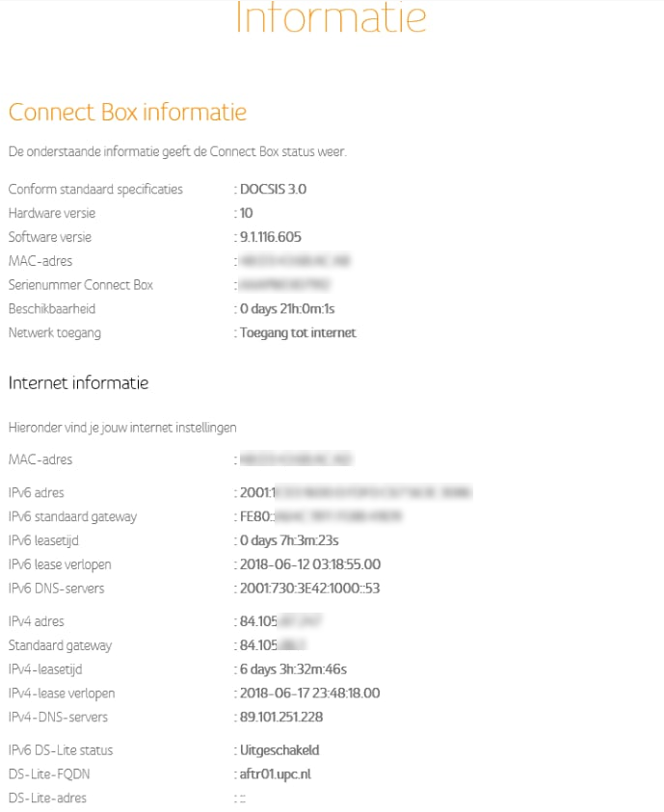Click the Internet informatie subheading
Image resolution: width=664 pixels, height=812 pixels.
pos(78,382)
